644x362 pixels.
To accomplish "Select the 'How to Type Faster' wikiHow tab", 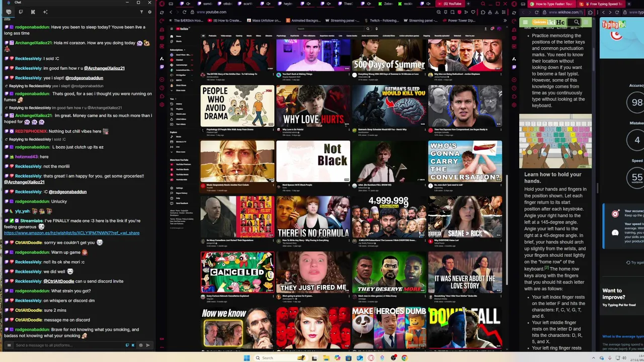I will (x=552, y=4).
